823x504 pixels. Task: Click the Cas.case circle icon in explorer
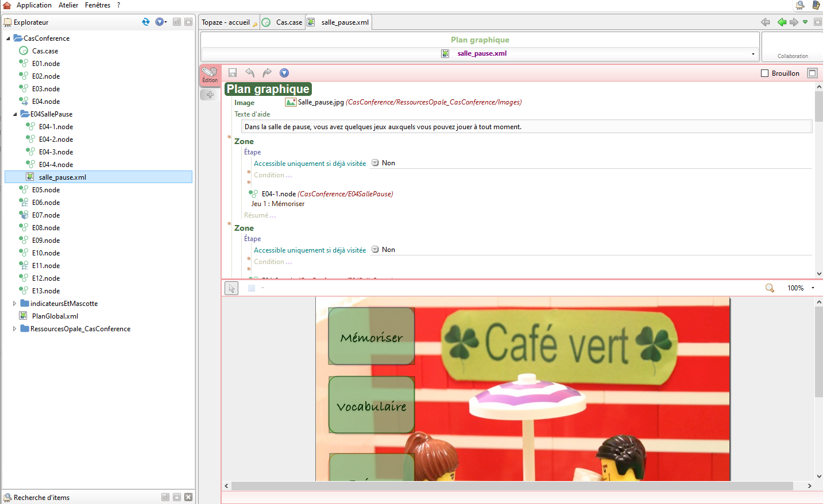24,51
